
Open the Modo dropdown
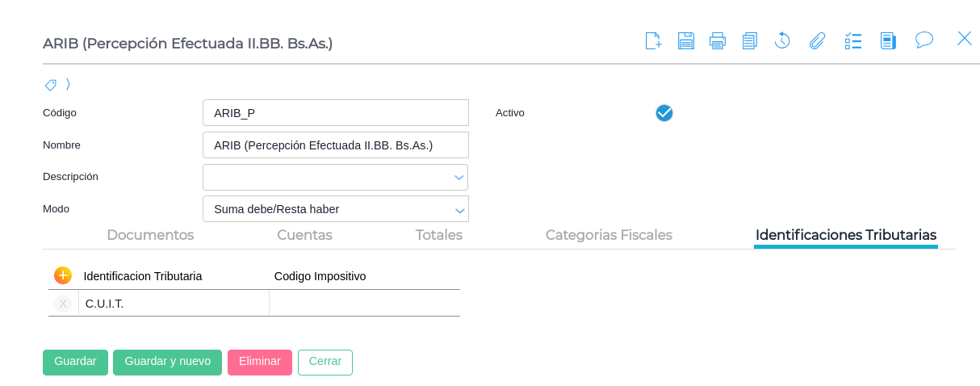tap(459, 210)
